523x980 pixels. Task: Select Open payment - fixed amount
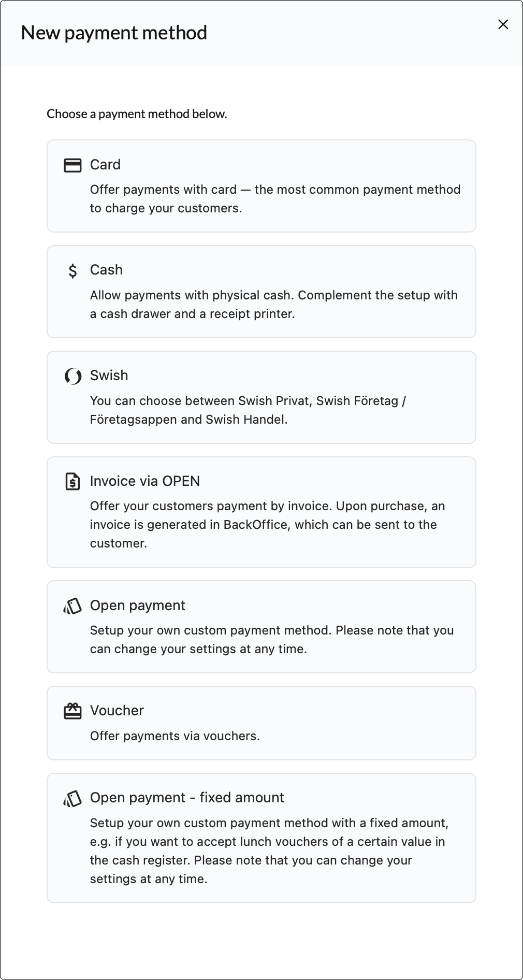[187, 798]
